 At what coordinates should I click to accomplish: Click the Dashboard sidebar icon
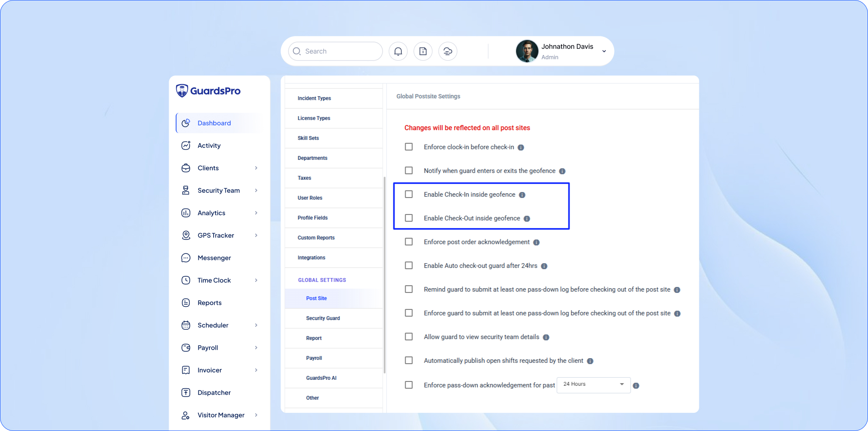point(186,123)
